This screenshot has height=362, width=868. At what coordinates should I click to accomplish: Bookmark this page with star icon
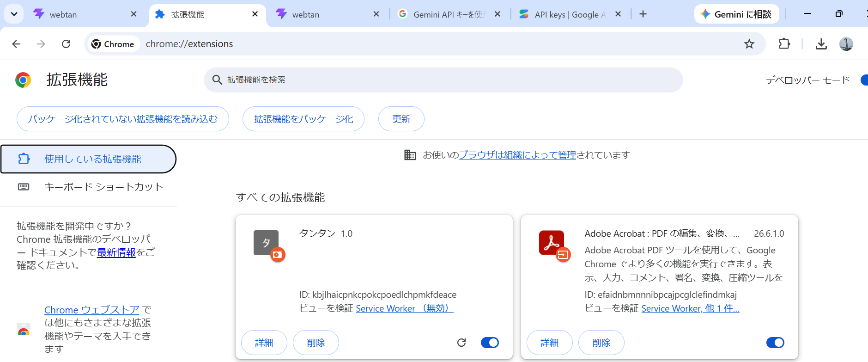coord(749,44)
